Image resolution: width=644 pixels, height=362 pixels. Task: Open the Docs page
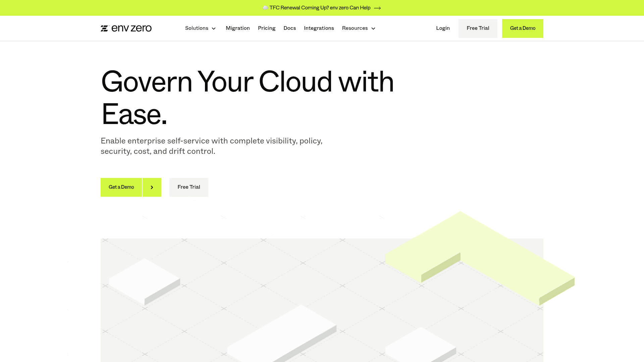(x=289, y=28)
